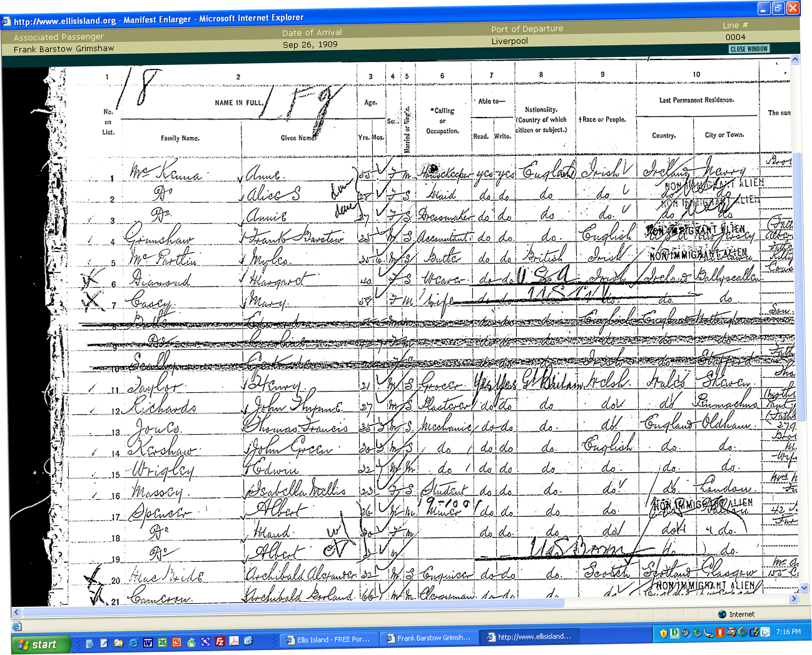Click the security shield icon in system tray

(663, 633)
